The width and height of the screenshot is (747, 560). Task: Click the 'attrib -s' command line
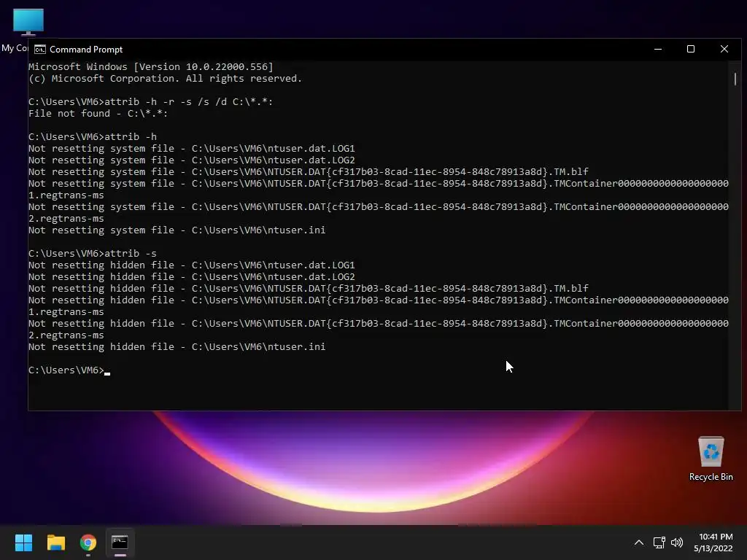click(93, 253)
